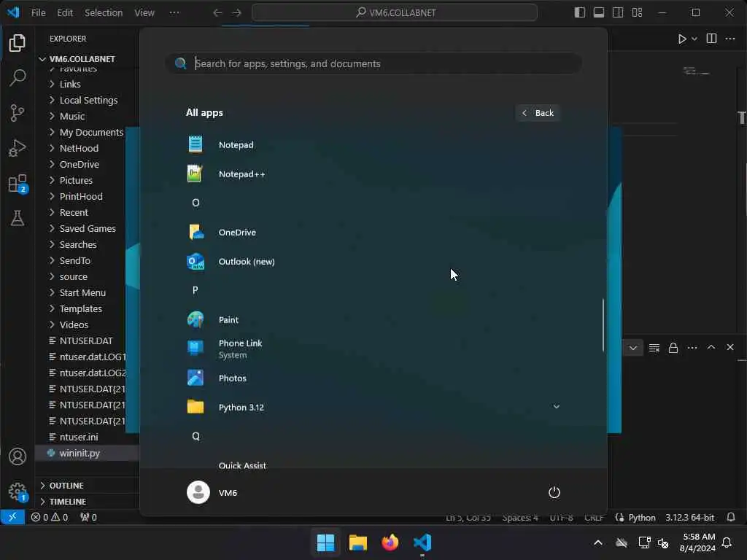Open the VM6 user account menu

coord(212,492)
